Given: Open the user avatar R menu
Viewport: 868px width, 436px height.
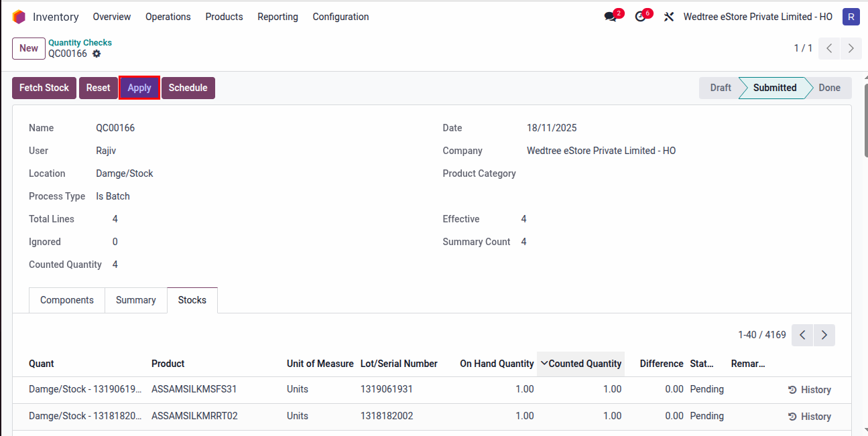Looking at the screenshot, I should (x=851, y=17).
